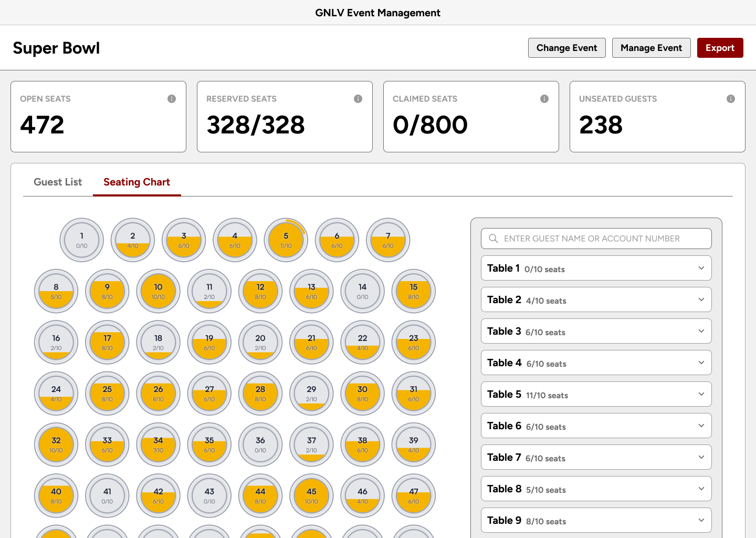Select table 12 circle in seating chart
Viewport: 756px width, 538px height.
260,291
